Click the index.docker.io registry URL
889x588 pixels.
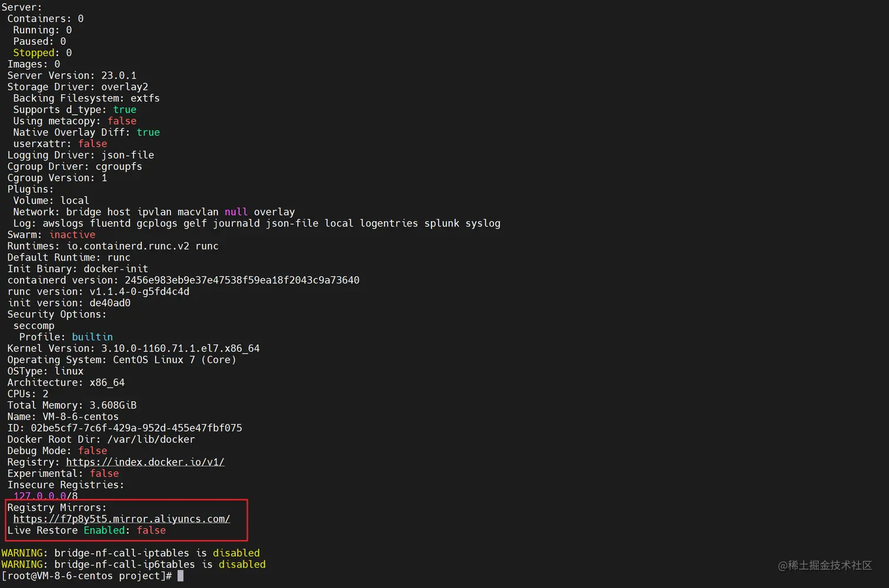pyautogui.click(x=145, y=462)
